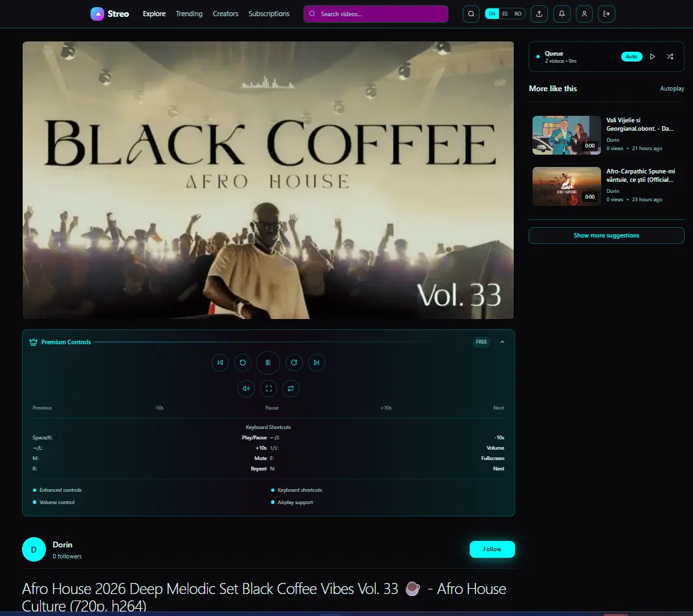The width and height of the screenshot is (693, 616).
Task: Follow the creator Dorin
Action: 492,549
